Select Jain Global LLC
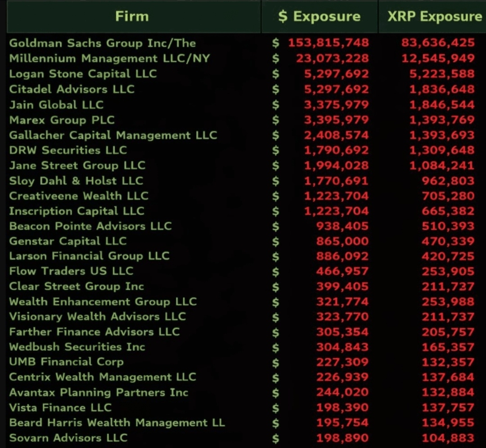 (56, 105)
